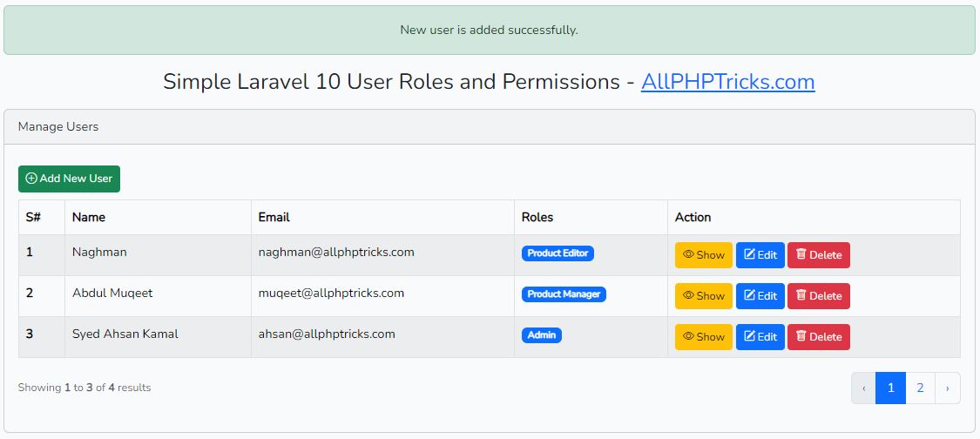
Task: Show details for Syed Ahsan Kamal
Action: 703,337
